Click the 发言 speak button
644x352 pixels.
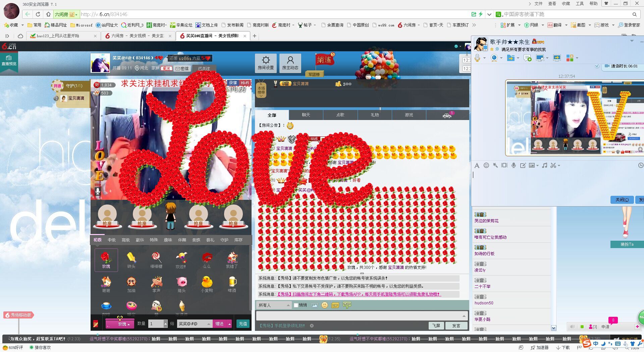pos(456,326)
